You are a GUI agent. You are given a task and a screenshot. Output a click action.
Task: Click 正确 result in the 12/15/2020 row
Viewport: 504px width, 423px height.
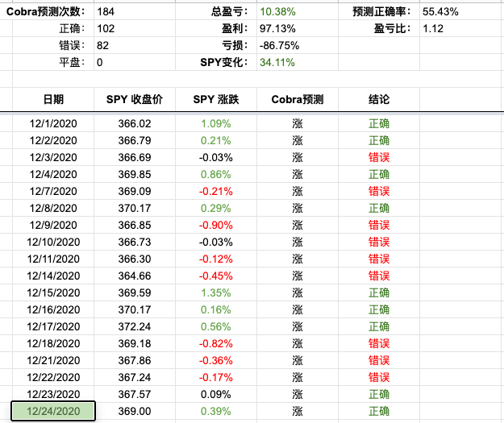click(379, 292)
